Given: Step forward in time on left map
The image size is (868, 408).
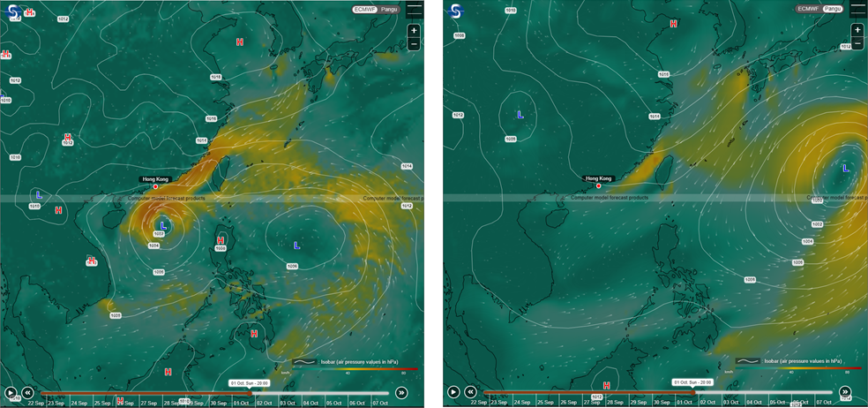Looking at the screenshot, I should coord(402,393).
